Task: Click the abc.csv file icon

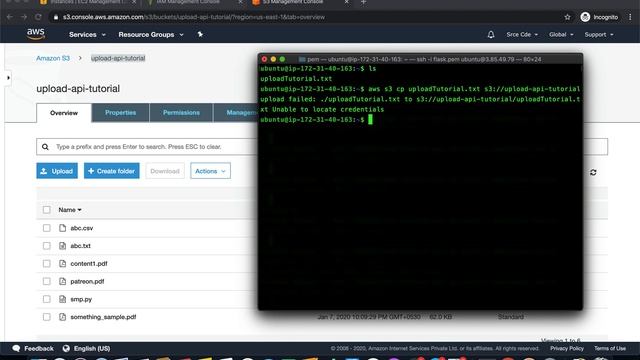Action: 62,228
